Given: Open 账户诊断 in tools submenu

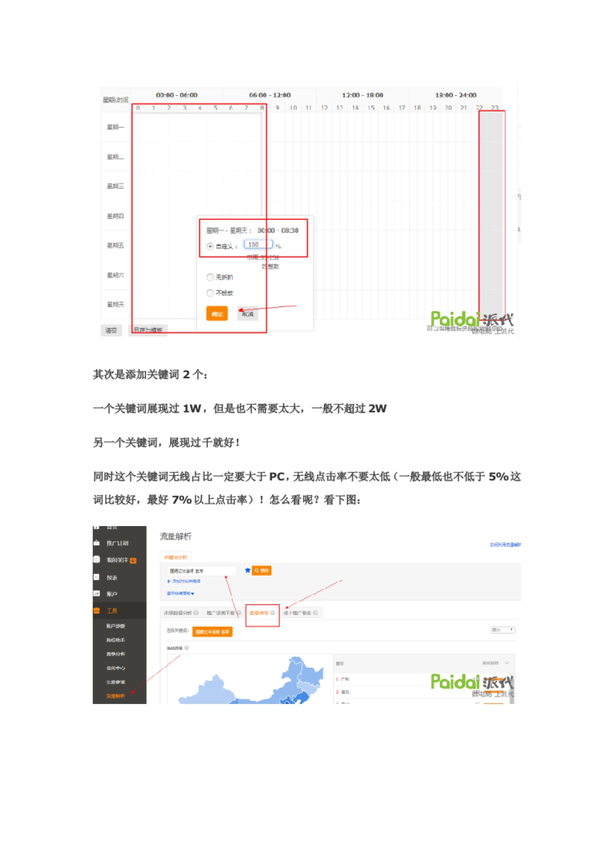Looking at the screenshot, I should (x=115, y=626).
